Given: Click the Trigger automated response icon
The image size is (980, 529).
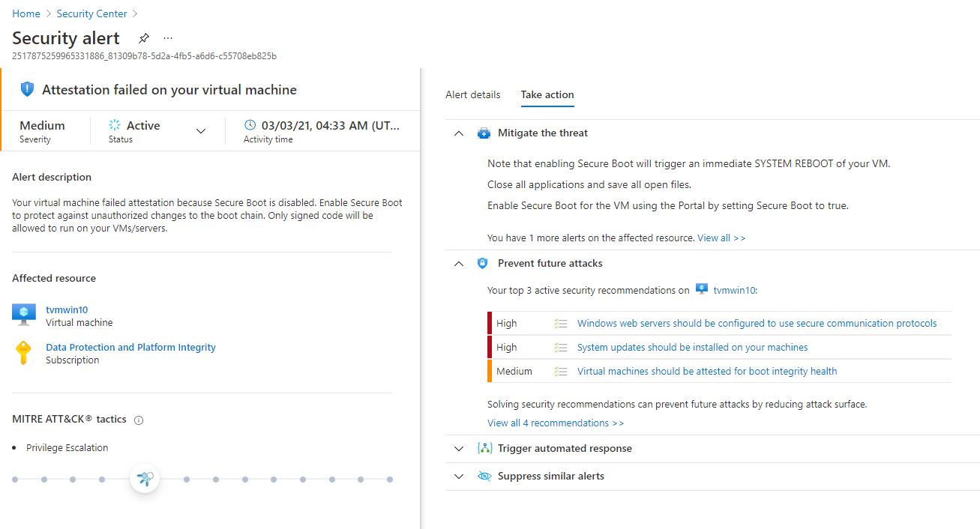Looking at the screenshot, I should [483, 448].
